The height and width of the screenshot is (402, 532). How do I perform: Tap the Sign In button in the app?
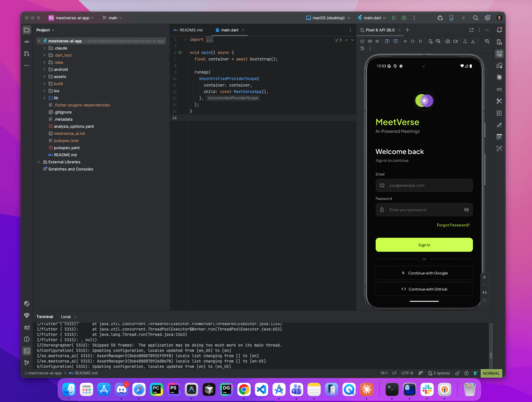[424, 245]
